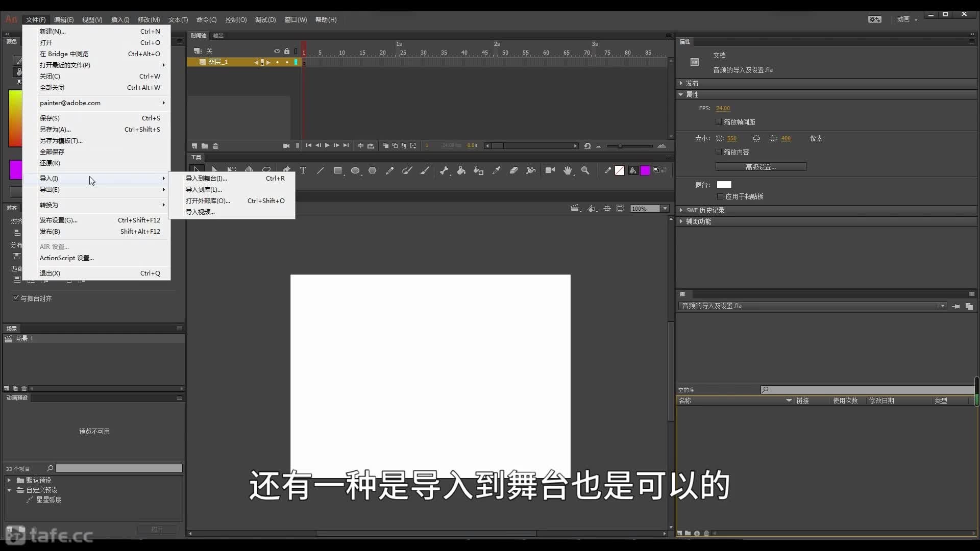Image resolution: width=980 pixels, height=551 pixels.
Task: Click 另存为(A) menu entry
Action: tap(96, 129)
